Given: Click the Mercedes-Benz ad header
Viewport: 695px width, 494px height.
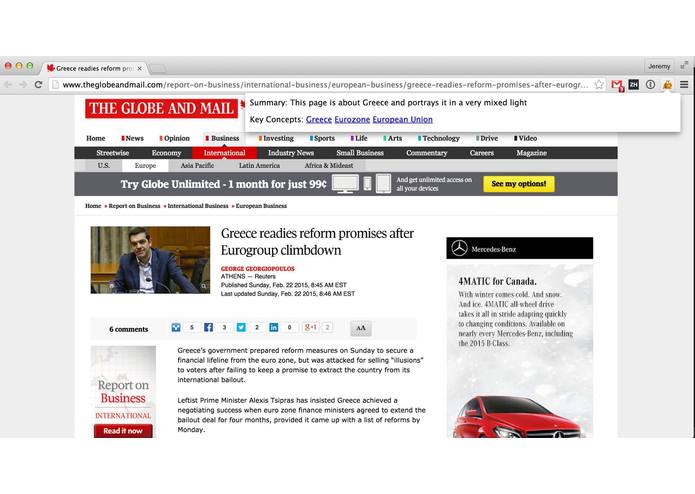Looking at the screenshot, I should coord(519,248).
